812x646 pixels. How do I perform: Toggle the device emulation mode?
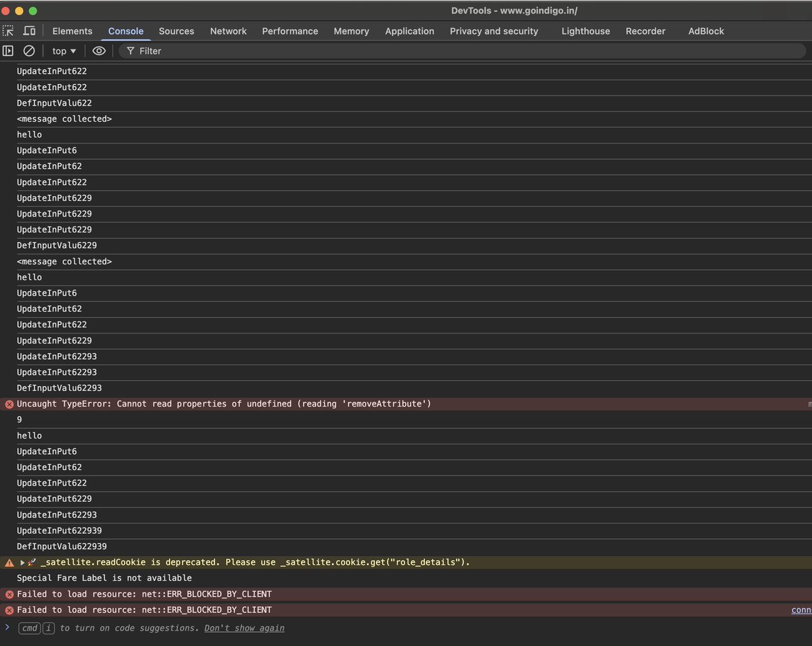[28, 30]
